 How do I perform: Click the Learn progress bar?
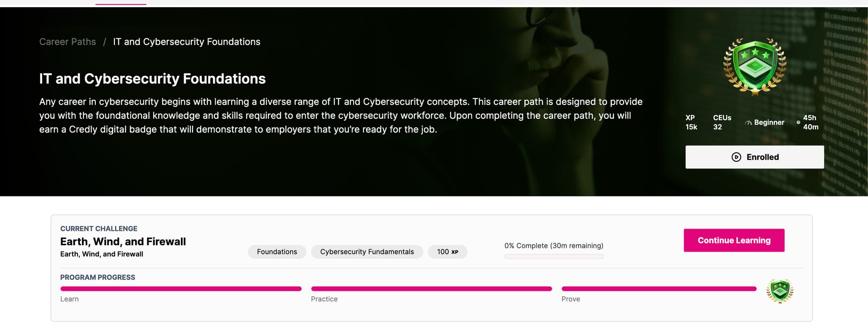[181, 289]
